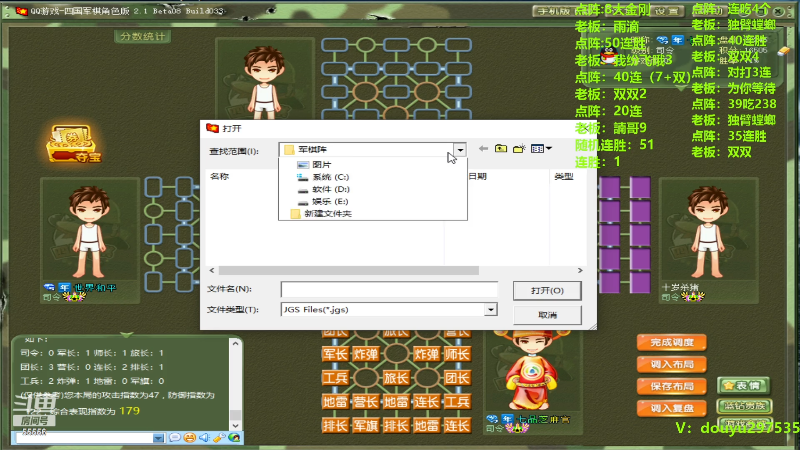The image size is (800, 450).
Task: Click the file list scroll-right arrow
Action: click(580, 270)
